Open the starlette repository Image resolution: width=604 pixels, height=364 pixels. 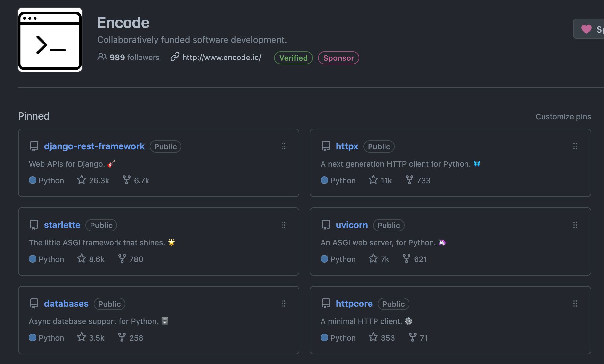62,225
